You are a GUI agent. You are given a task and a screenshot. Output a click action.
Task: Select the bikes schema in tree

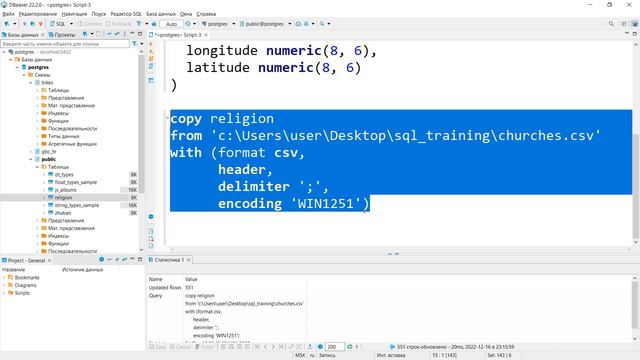tap(47, 82)
